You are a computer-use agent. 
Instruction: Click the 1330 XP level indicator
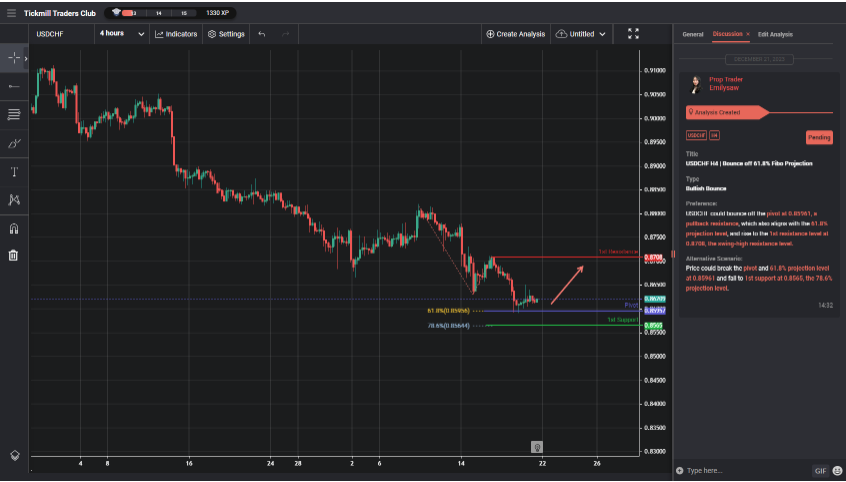pyautogui.click(x=217, y=13)
